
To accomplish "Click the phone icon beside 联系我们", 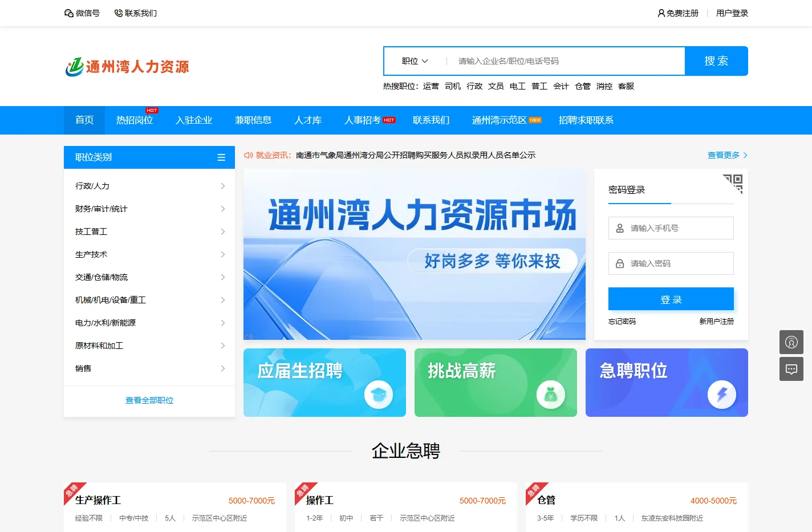I will coord(119,13).
